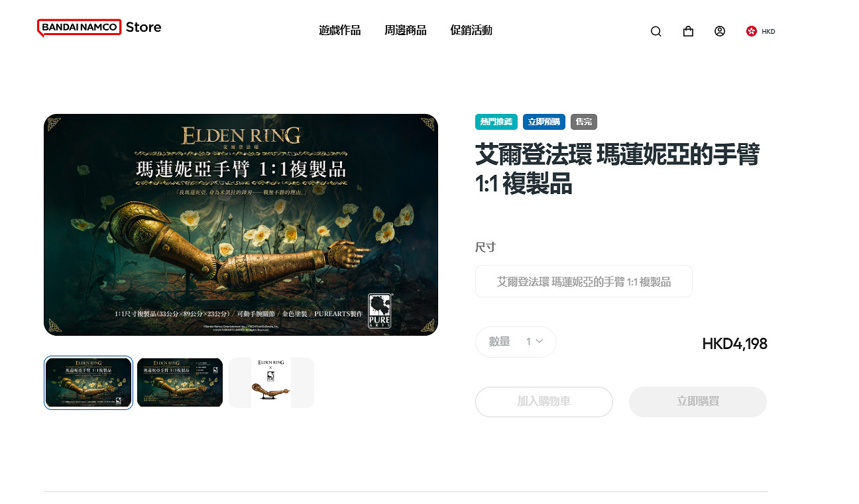Open the shopping bag cart icon
This screenshot has width=859, height=504.
688,31
